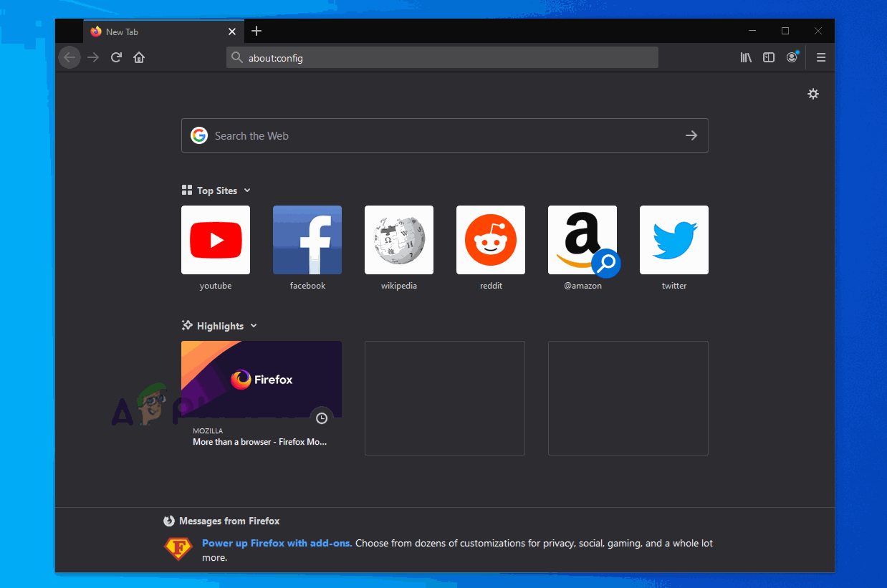The height and width of the screenshot is (588, 887).
Task: Open the Firefox Account icon
Action: click(x=792, y=57)
